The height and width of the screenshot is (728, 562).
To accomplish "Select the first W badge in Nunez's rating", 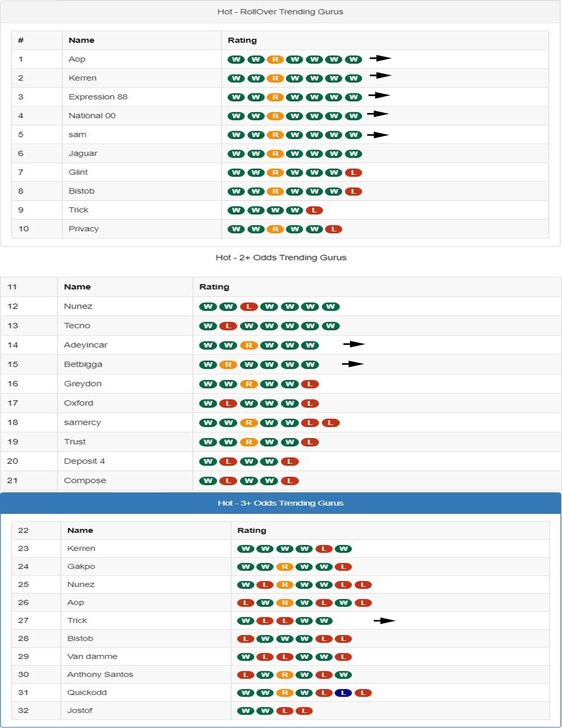I will click(208, 306).
